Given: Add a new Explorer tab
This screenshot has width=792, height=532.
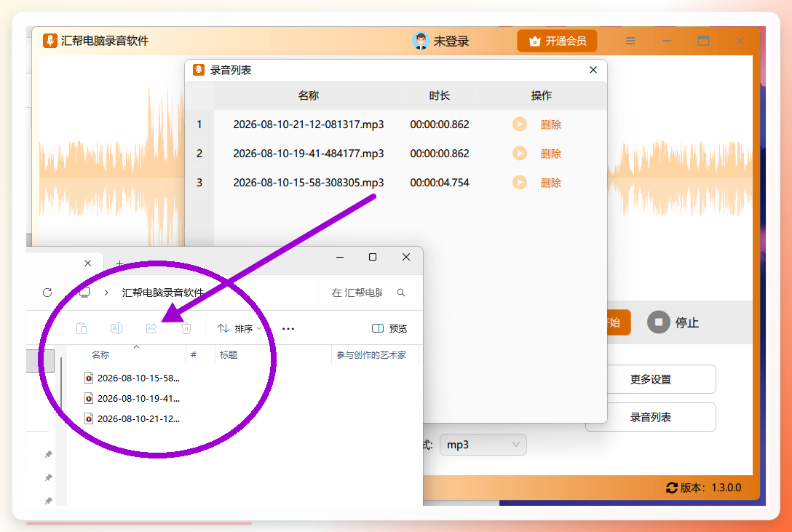Looking at the screenshot, I should [119, 263].
